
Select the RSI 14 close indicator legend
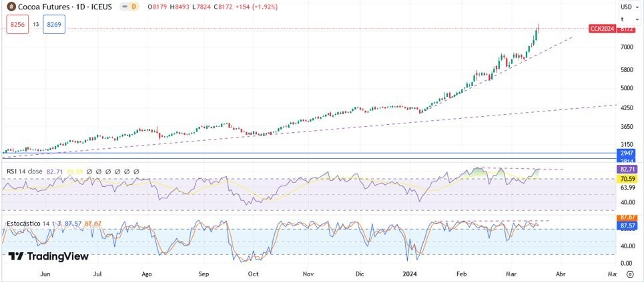point(25,172)
